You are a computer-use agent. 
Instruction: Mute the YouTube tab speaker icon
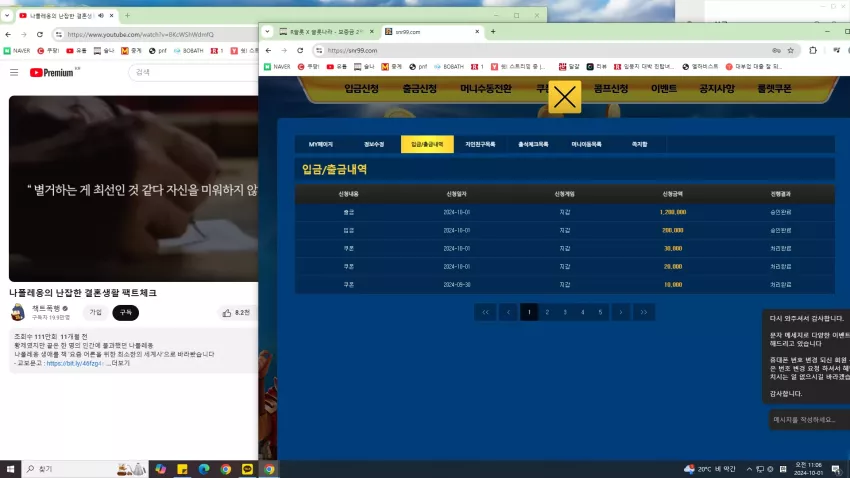[101, 16]
